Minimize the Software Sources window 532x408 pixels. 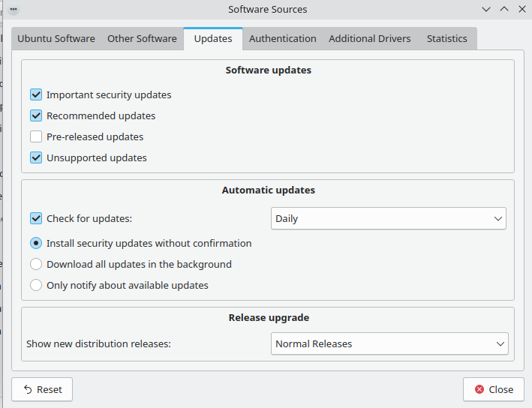pos(486,9)
